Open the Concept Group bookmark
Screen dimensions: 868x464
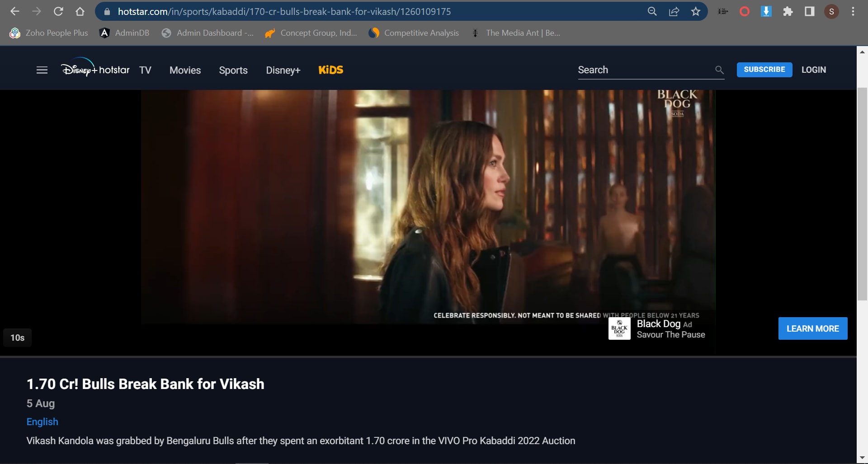tap(311, 33)
